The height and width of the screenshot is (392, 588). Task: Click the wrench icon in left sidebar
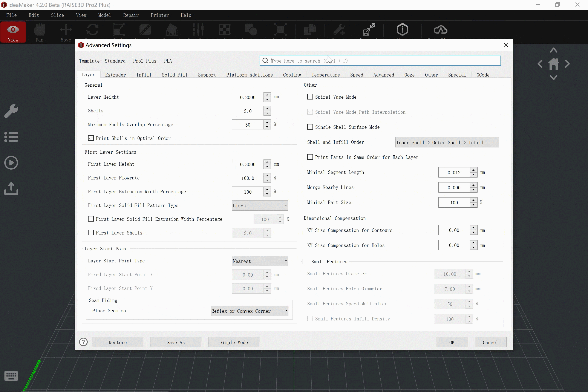point(11,111)
